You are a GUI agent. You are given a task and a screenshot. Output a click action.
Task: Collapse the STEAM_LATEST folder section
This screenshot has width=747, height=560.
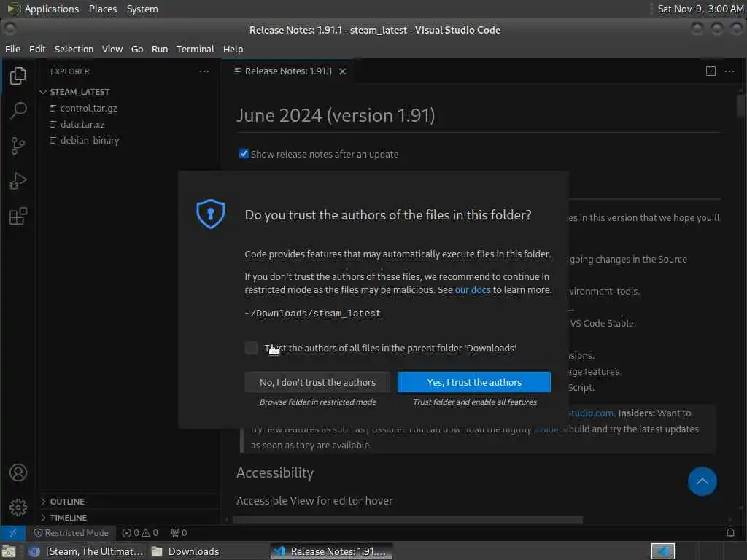click(x=80, y=92)
